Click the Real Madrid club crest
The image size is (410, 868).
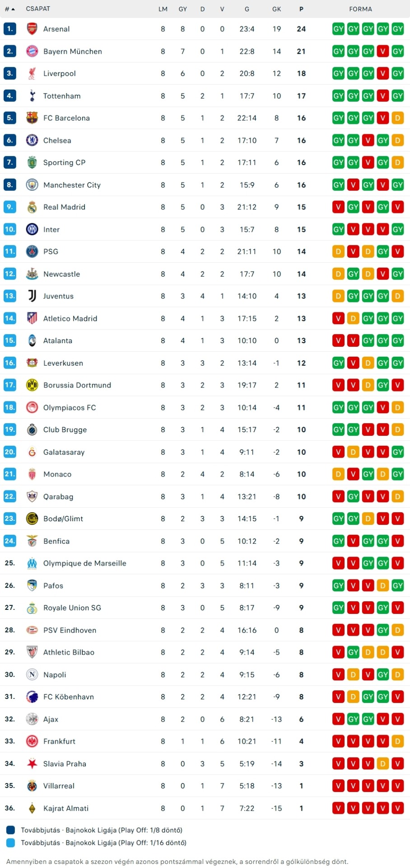(32, 207)
